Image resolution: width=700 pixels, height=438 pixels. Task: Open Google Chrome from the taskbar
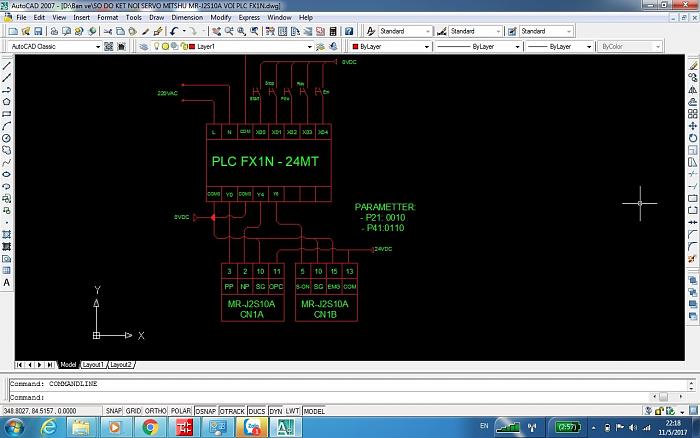coord(150,427)
